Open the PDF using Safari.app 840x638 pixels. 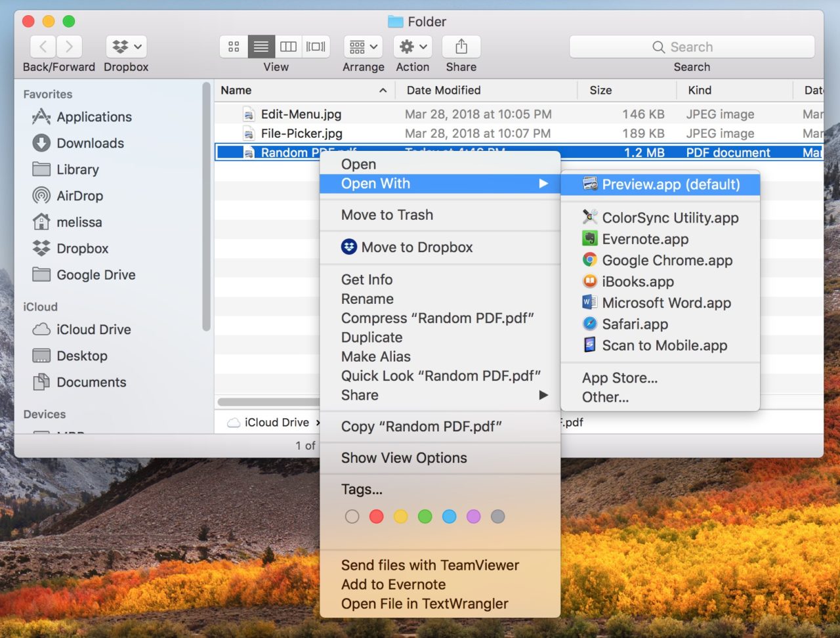pyautogui.click(x=634, y=324)
